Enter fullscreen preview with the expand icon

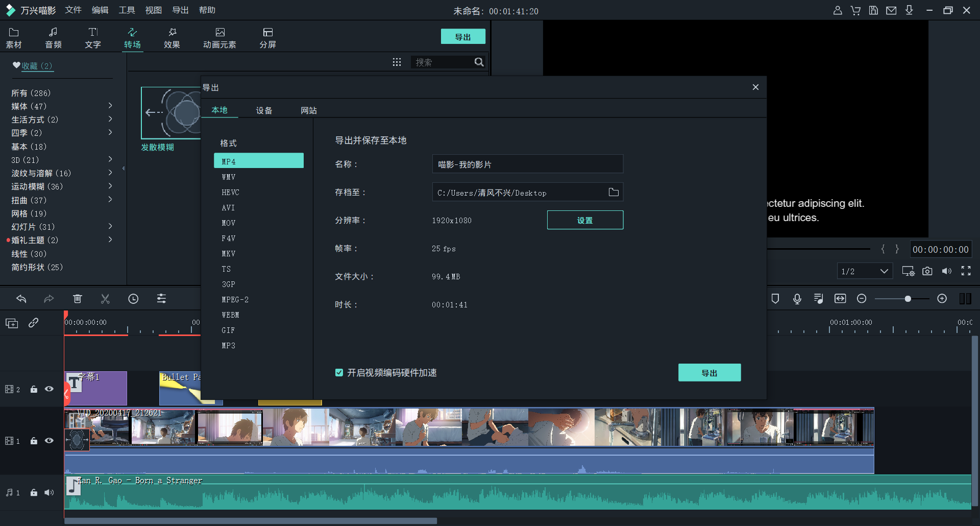point(966,271)
